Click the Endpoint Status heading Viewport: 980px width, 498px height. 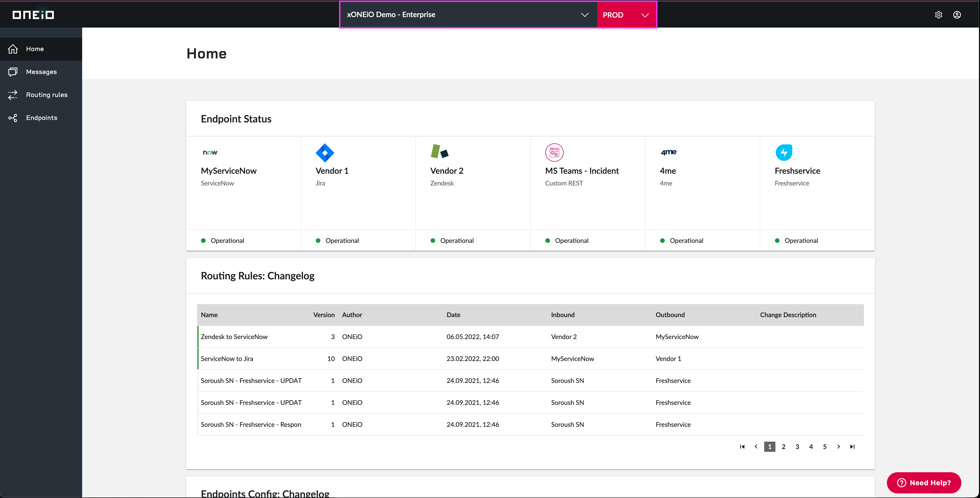coord(236,119)
